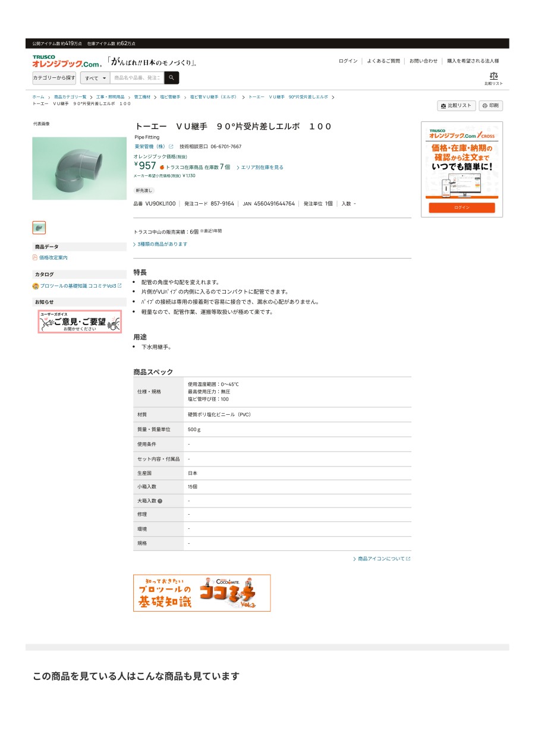The width and height of the screenshot is (535, 756).
Task: Open カテゴリーから探す menu
Action: click(54, 78)
